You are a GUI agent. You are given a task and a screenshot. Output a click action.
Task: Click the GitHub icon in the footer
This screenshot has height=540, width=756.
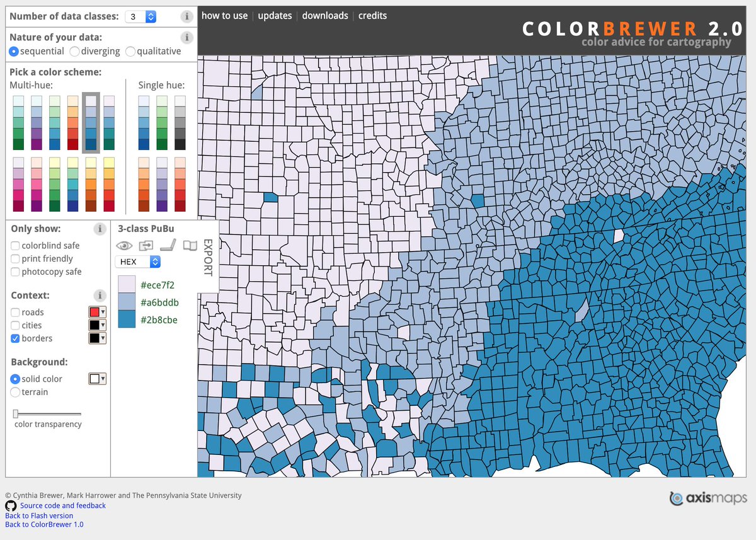pyautogui.click(x=11, y=506)
